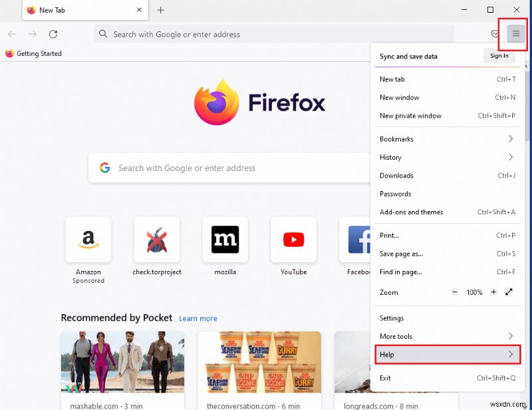The image size is (532, 410).
Task: Open the Amazon sponsored shortcut
Action: coord(88,240)
